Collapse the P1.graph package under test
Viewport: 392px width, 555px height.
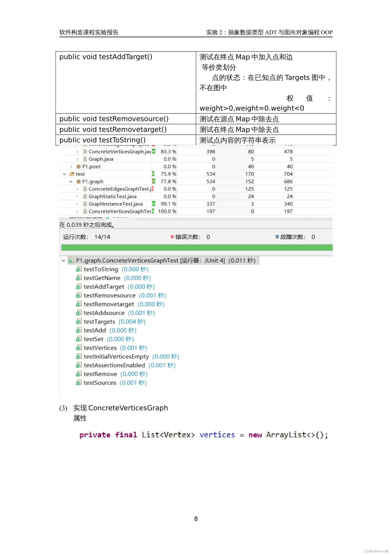coord(71,182)
